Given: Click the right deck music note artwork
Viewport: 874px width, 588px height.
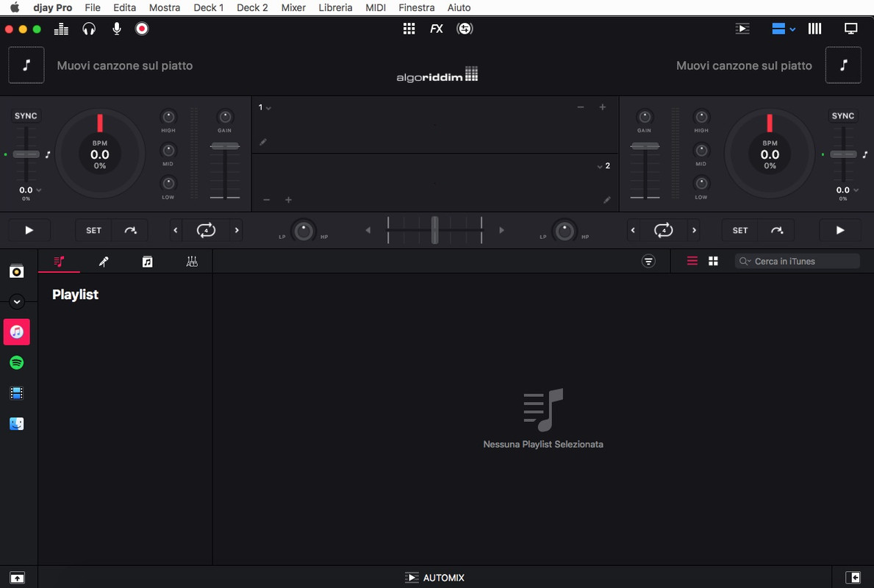Looking at the screenshot, I should coord(843,65).
